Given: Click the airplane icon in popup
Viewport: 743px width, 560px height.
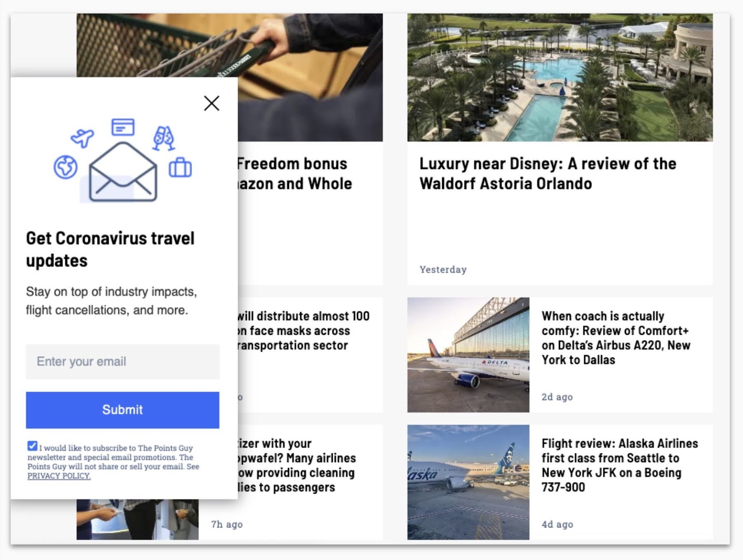Looking at the screenshot, I should click(x=82, y=138).
